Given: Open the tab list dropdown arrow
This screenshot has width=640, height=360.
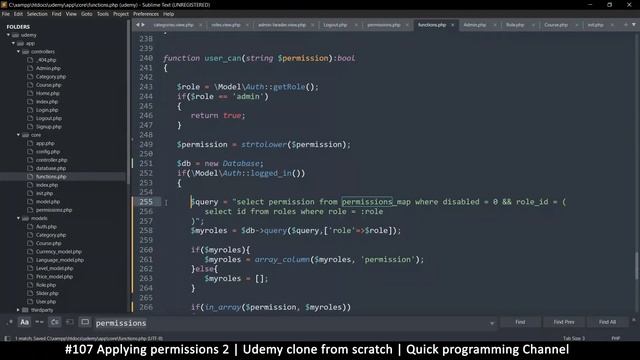Looking at the screenshot, I should pos(633,25).
